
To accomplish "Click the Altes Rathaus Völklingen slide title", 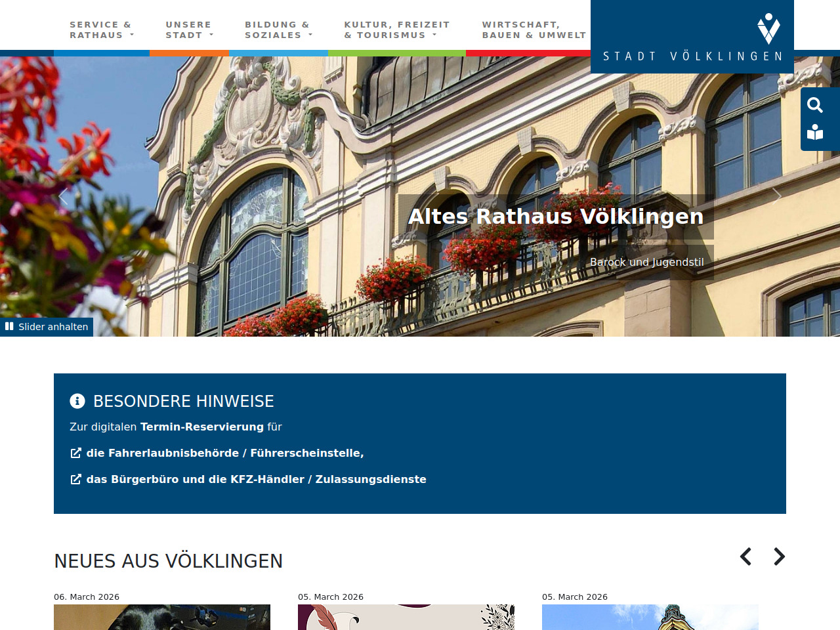I will pos(555,217).
